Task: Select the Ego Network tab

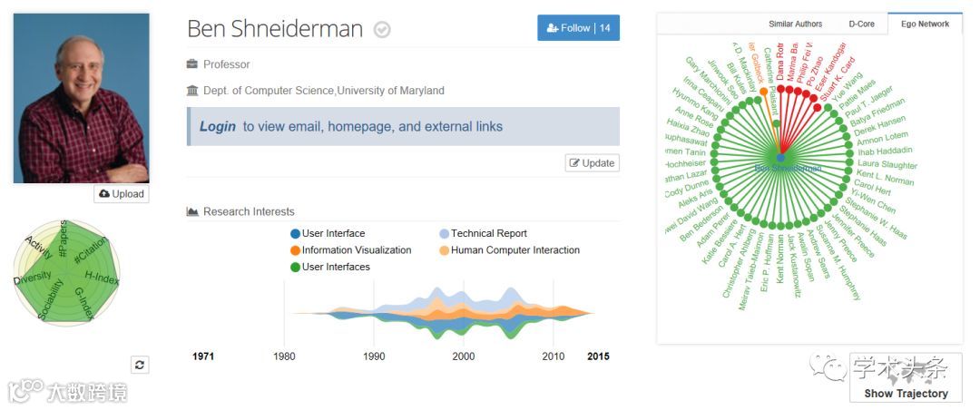Action: pyautogui.click(x=925, y=24)
